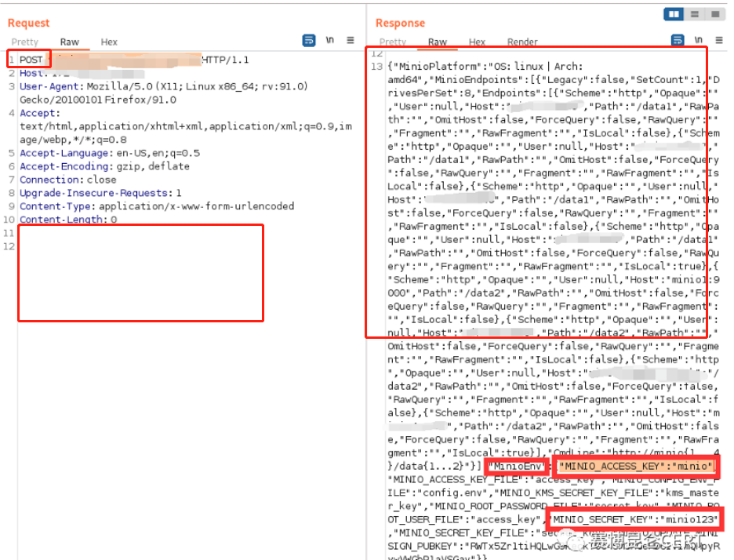Open the Response panel hamburger menu
The width and height of the screenshot is (734, 560).
pos(719,40)
